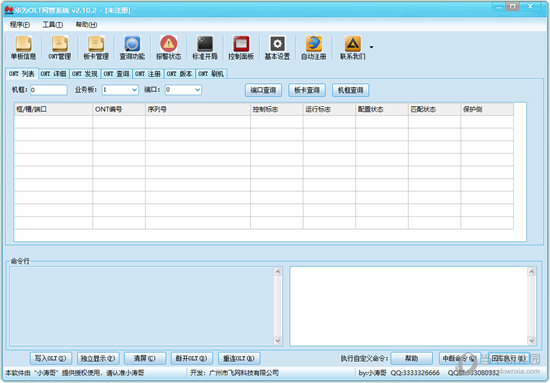Click the 写入OLT(S) button

[51, 358]
